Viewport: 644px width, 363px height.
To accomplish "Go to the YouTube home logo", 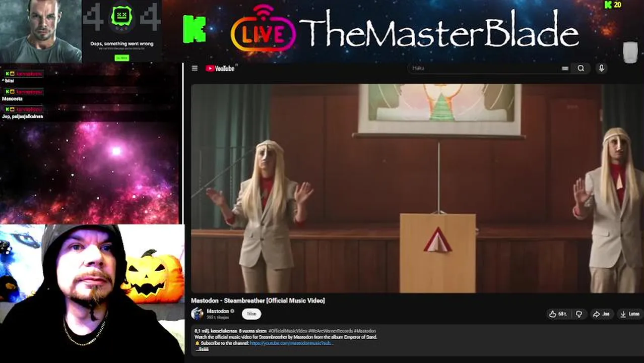I will click(x=220, y=68).
